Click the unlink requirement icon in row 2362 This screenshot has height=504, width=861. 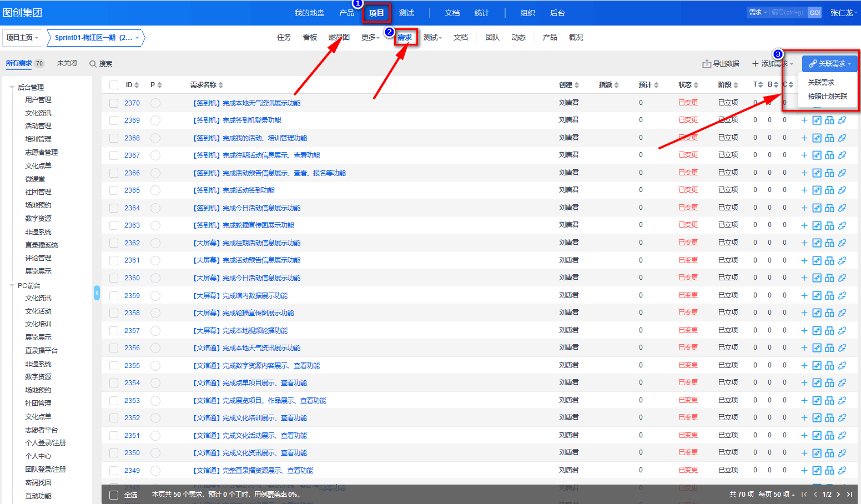(842, 243)
